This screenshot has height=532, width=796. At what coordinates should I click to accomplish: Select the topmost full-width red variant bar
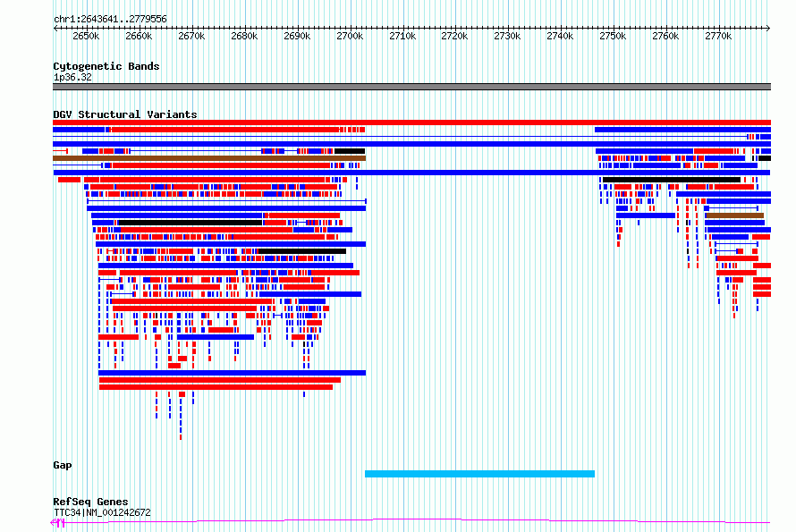coord(411,122)
